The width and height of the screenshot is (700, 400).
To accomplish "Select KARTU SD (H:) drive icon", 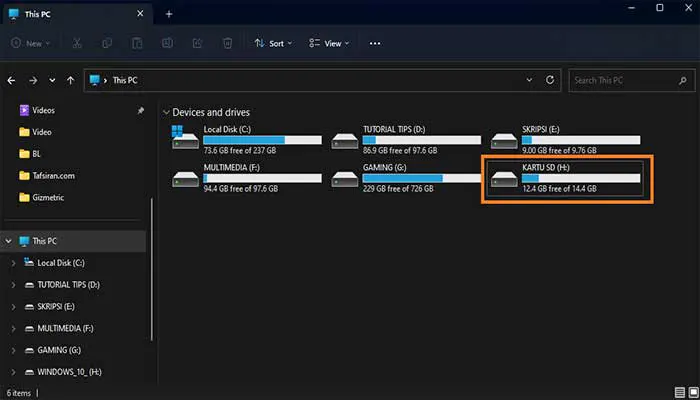I will (504, 179).
